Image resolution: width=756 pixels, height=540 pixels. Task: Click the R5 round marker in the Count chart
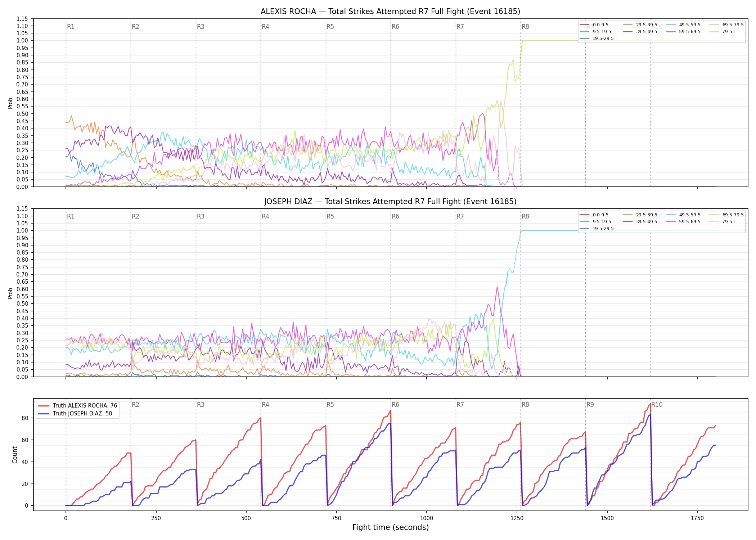[x=330, y=405]
